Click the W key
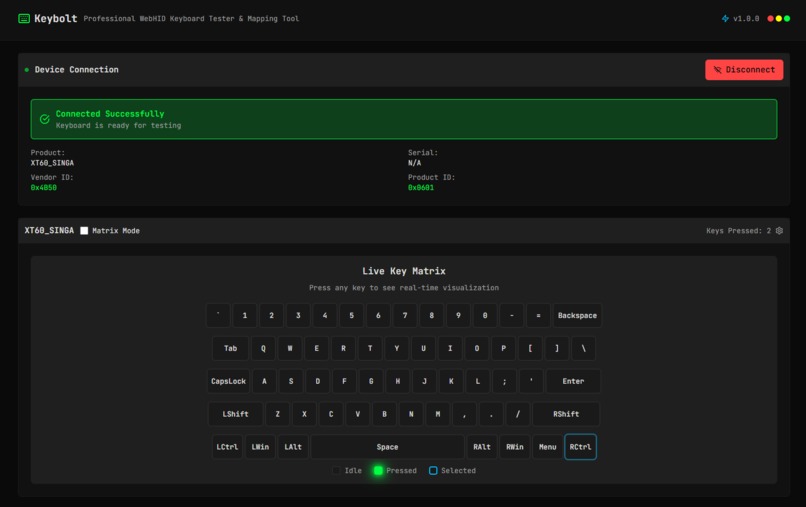806x507 pixels. tap(290, 348)
